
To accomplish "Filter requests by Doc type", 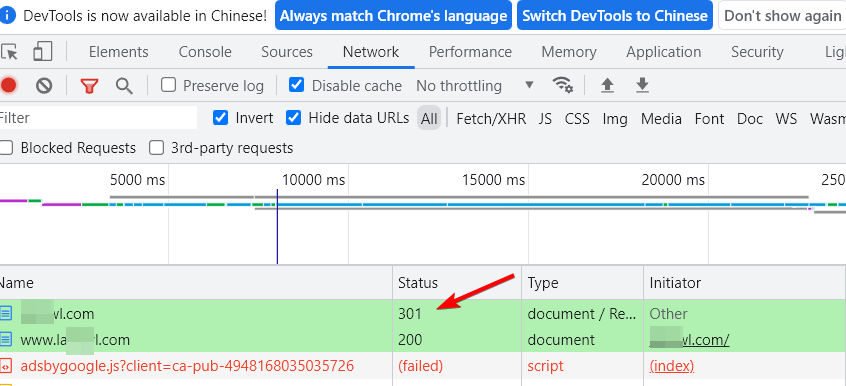I will (x=750, y=118).
